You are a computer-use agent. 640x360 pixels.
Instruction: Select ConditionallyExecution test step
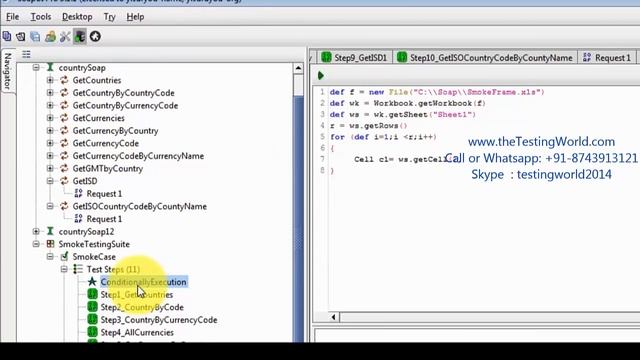pyautogui.click(x=144, y=282)
